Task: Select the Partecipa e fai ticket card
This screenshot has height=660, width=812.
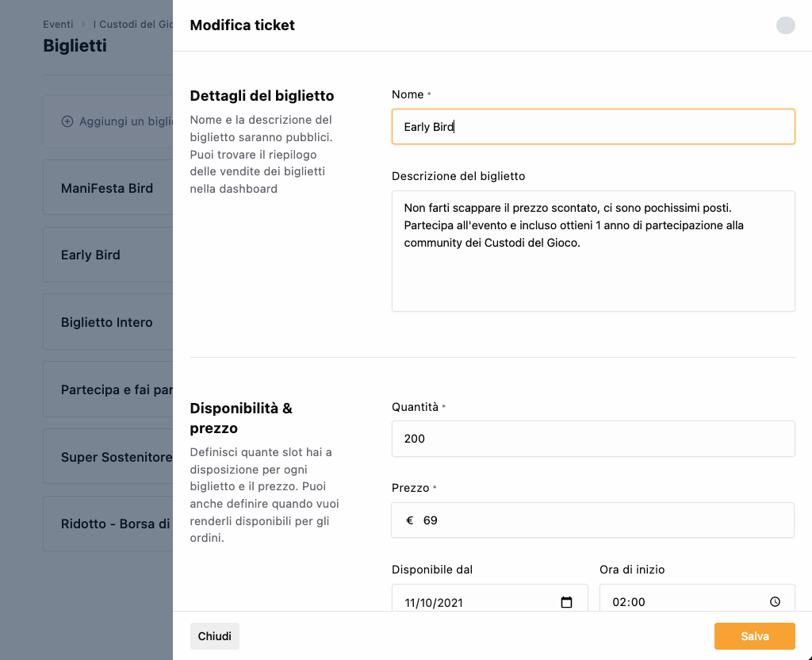Action: [108, 389]
